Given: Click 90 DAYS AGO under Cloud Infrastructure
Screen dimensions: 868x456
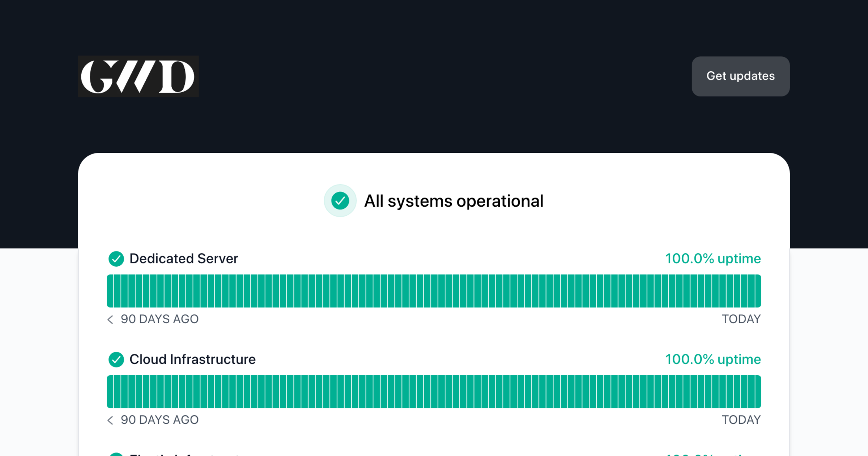Looking at the screenshot, I should (x=159, y=420).
